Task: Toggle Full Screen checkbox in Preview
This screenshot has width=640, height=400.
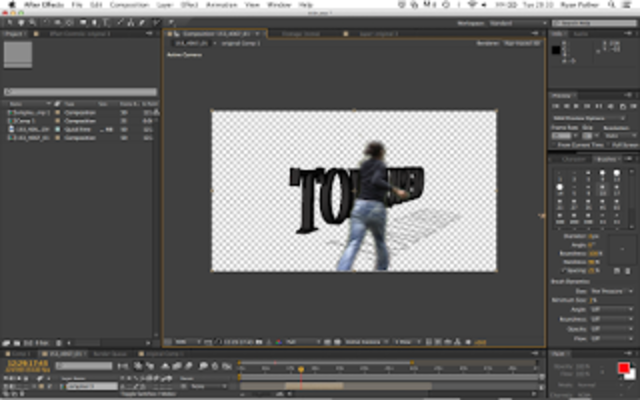Action: 609,145
